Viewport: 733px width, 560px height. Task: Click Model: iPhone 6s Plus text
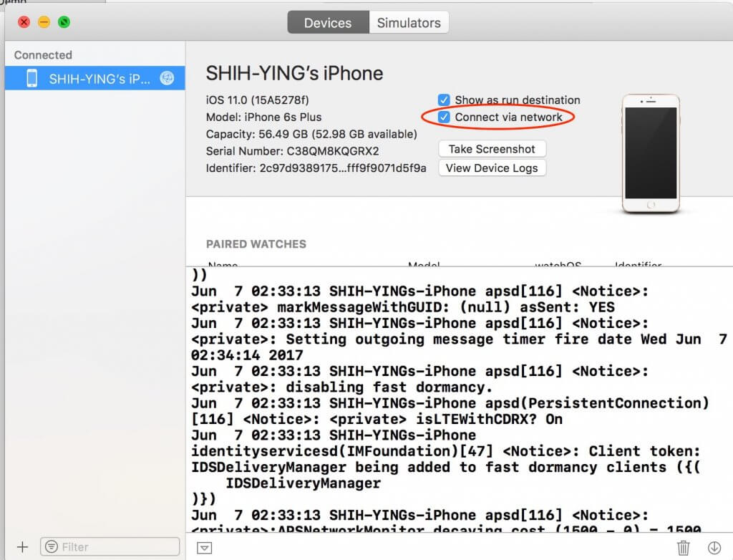pos(263,117)
